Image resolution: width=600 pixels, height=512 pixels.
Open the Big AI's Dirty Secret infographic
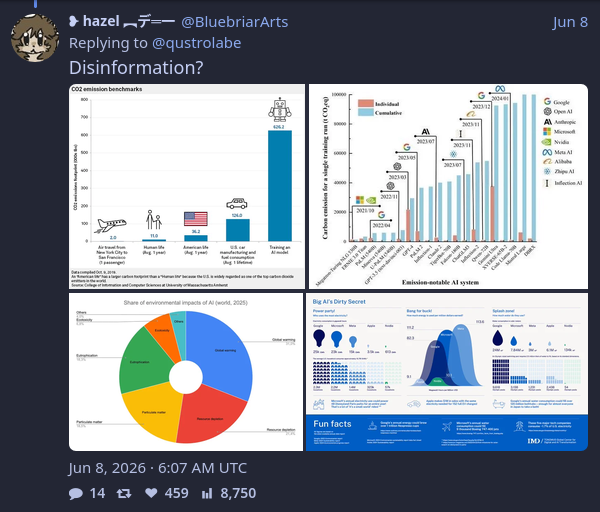click(447, 372)
